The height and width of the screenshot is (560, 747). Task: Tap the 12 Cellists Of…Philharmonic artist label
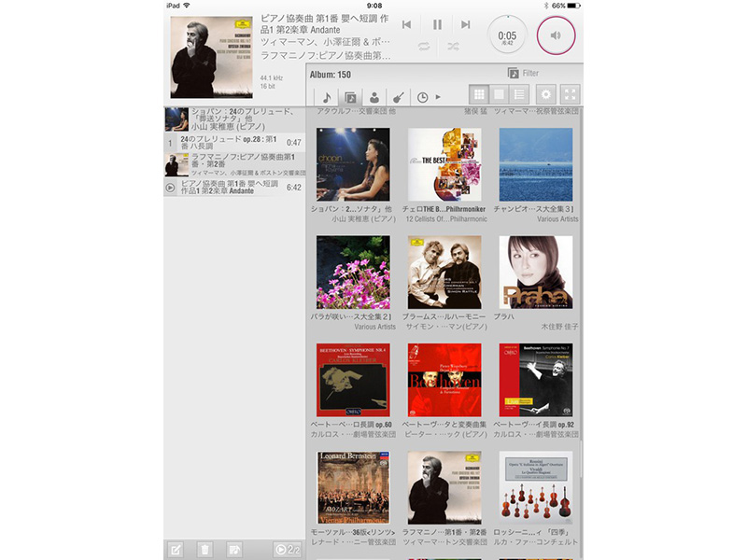point(446,219)
